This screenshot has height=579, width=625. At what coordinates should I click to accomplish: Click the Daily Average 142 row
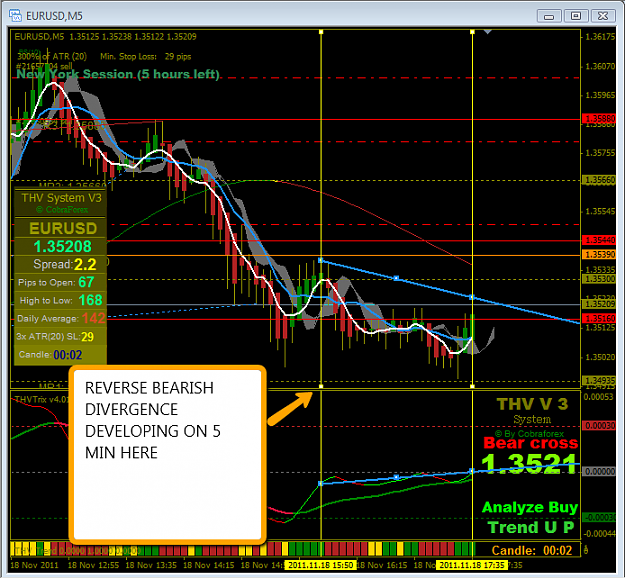coord(61,318)
